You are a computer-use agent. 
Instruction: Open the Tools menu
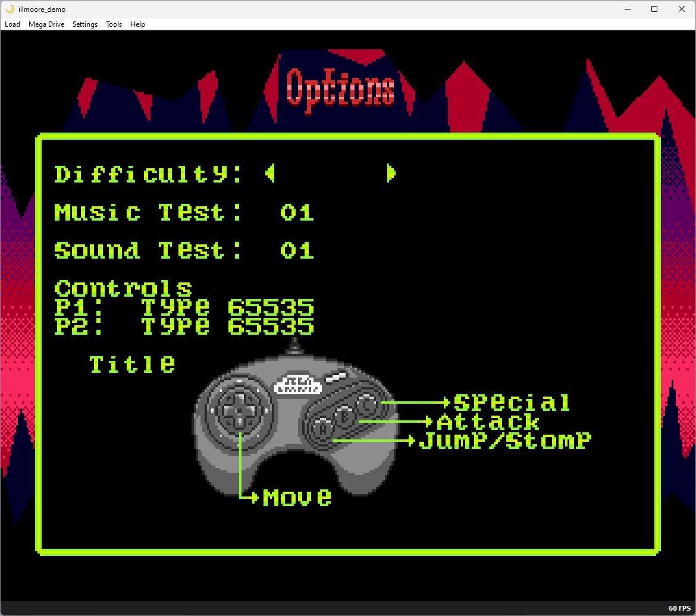coord(114,24)
